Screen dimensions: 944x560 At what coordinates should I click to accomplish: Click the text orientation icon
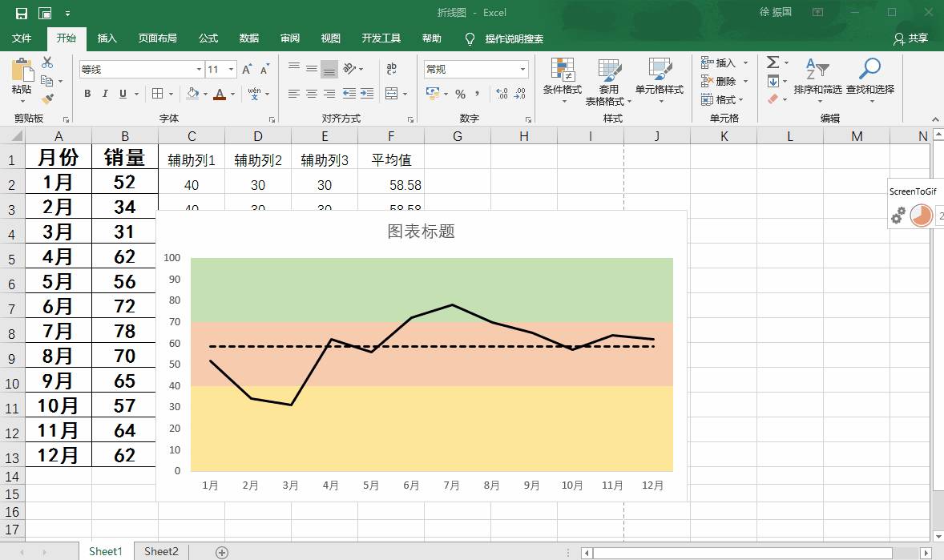click(x=349, y=69)
